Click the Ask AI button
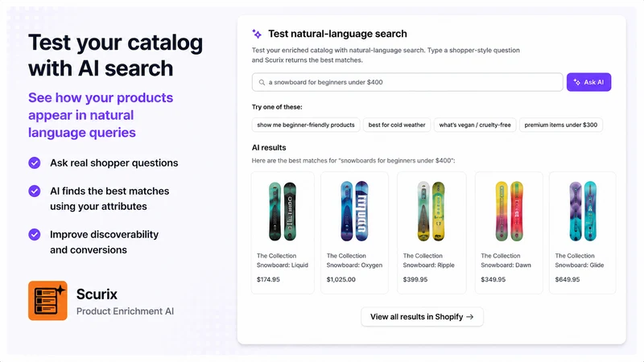644x362 pixels. (x=588, y=82)
